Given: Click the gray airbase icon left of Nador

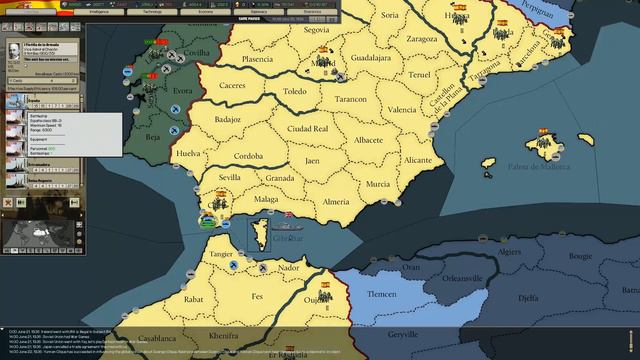Looking at the screenshot, I should pyautogui.click(x=263, y=268).
